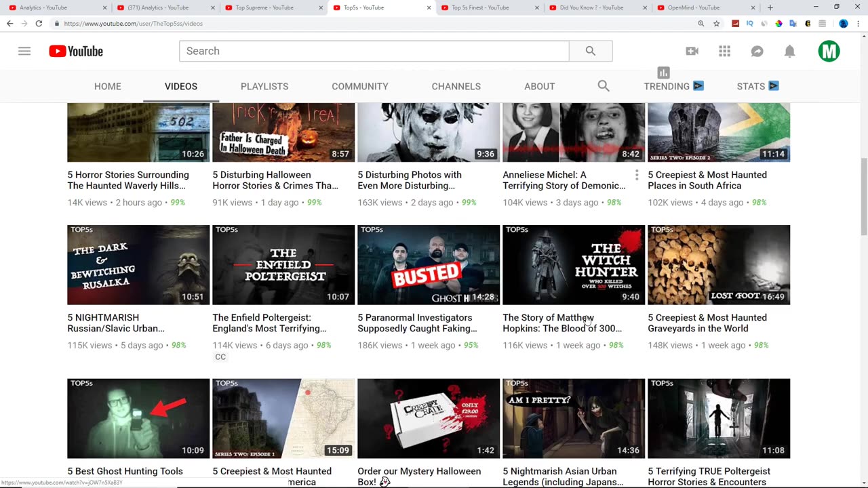
Task: Open the Chrome profile avatar
Action: coord(844,23)
